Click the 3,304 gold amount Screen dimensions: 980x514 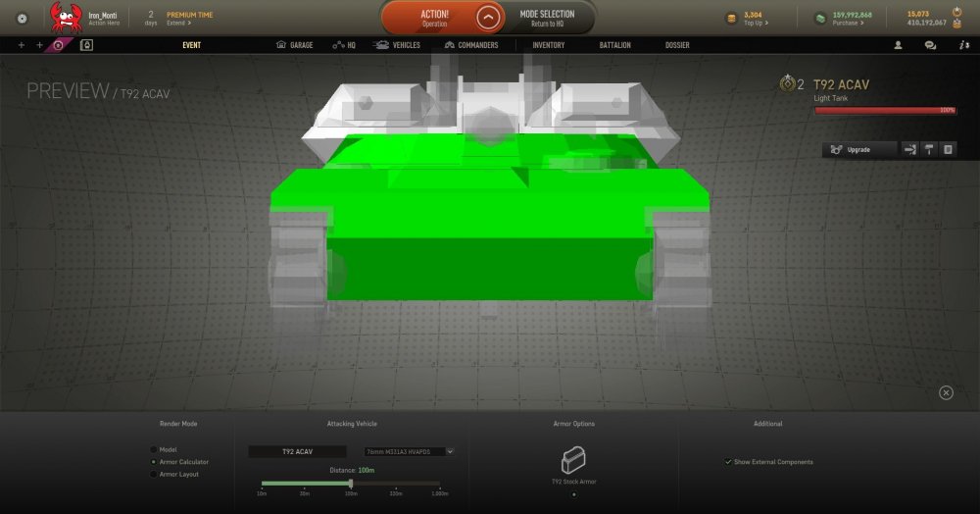pyautogui.click(x=753, y=15)
